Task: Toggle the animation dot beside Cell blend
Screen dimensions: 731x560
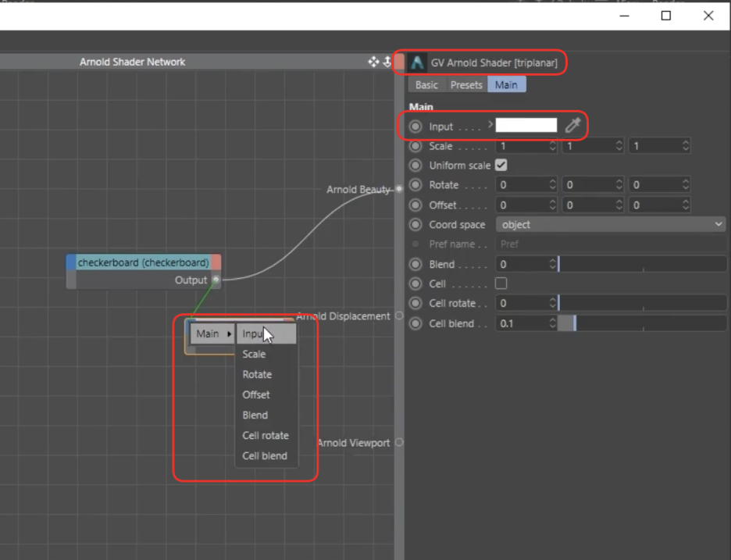Action: tap(415, 323)
